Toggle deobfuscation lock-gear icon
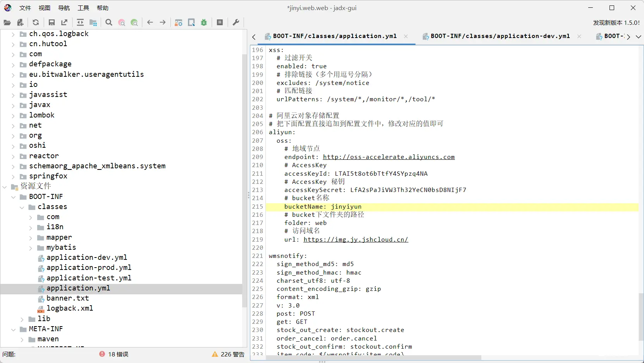Screen dimensions: 644x363 pyautogui.click(x=179, y=22)
